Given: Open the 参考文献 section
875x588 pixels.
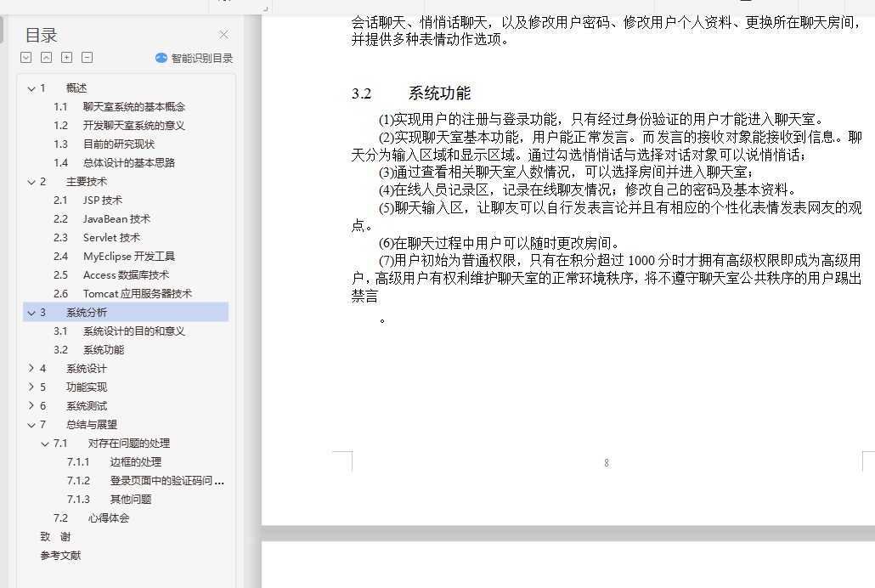Looking at the screenshot, I should click(60, 556).
